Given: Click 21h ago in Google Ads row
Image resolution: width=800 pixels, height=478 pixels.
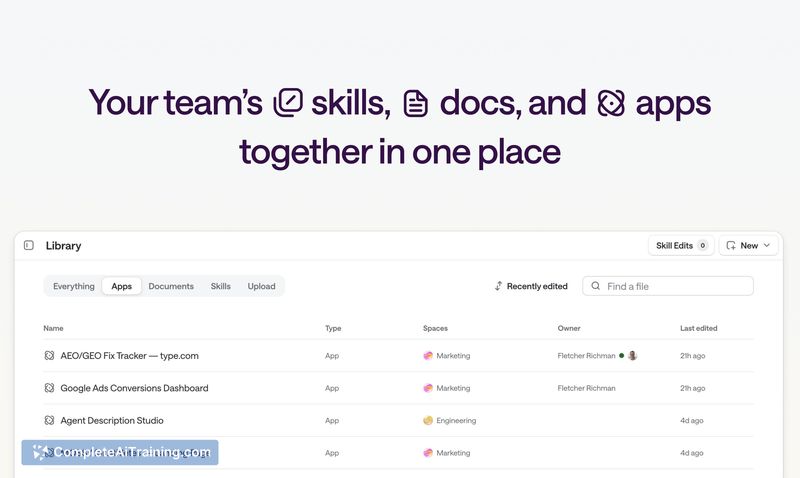Looking at the screenshot, I should click(692, 388).
